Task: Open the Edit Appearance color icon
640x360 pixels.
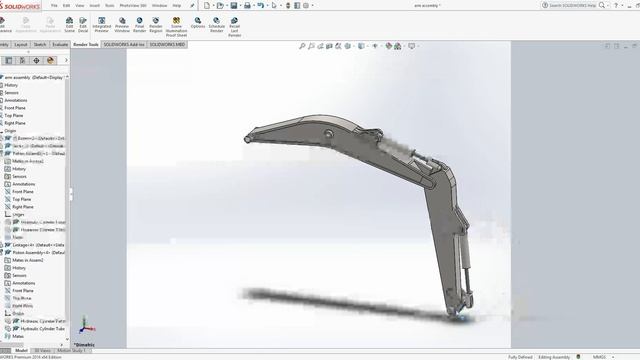Action: point(389,46)
